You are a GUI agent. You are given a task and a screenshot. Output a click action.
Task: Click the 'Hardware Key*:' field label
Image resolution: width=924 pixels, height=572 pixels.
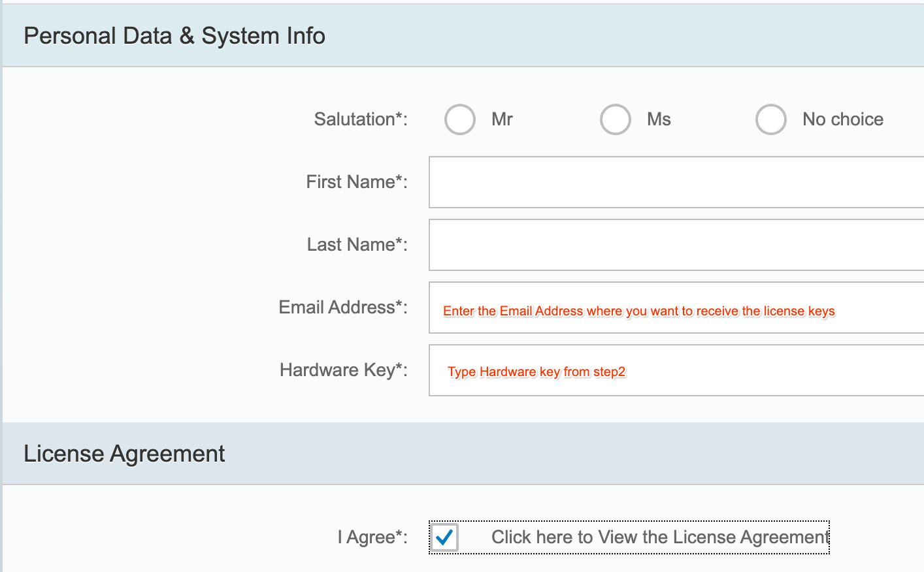point(343,370)
